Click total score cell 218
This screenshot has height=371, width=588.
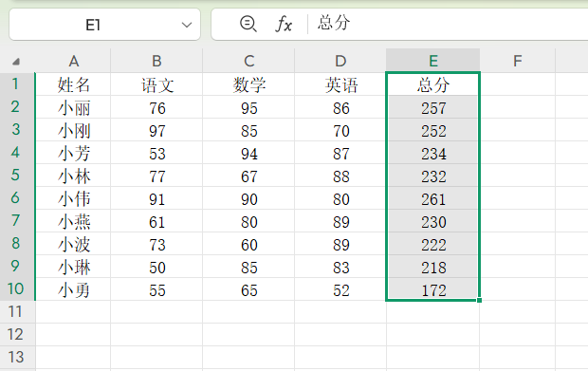433,268
